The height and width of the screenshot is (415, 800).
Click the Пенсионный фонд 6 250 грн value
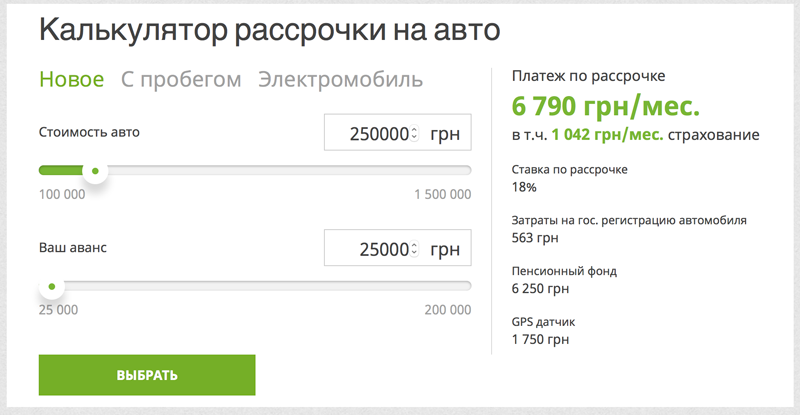pos(540,289)
